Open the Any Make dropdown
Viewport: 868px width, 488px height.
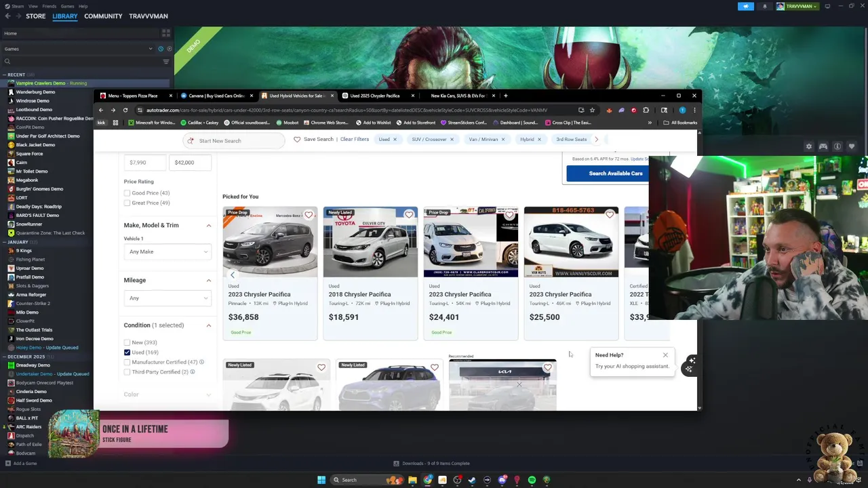tap(167, 251)
